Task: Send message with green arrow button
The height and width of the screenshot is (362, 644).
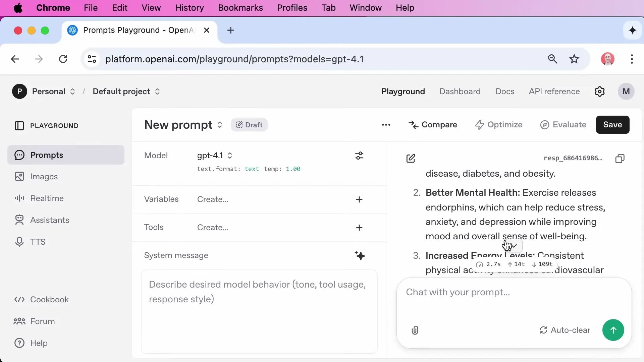Action: (613, 330)
